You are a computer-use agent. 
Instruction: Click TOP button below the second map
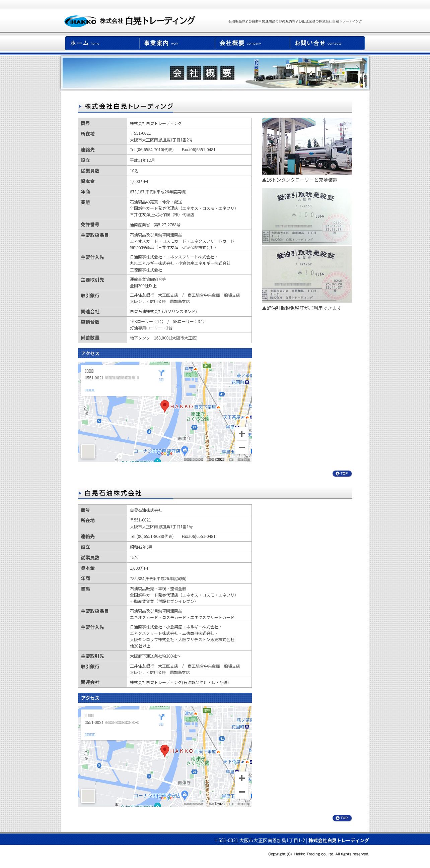pos(342,818)
